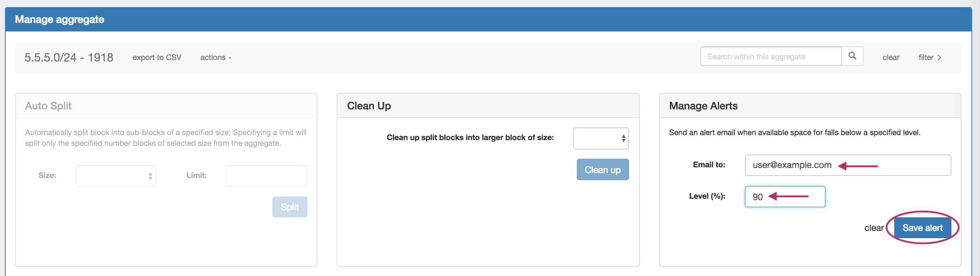The image size is (980, 276).
Task: Select the Manage Alerts panel heading
Action: point(703,106)
